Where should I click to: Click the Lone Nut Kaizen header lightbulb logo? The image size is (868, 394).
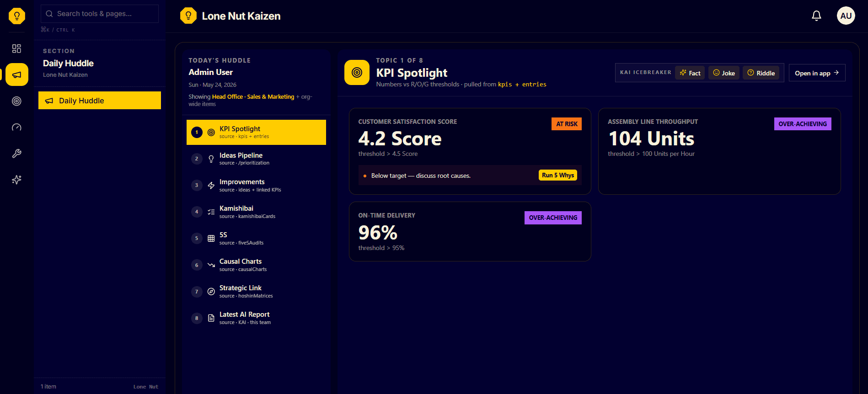tap(188, 16)
